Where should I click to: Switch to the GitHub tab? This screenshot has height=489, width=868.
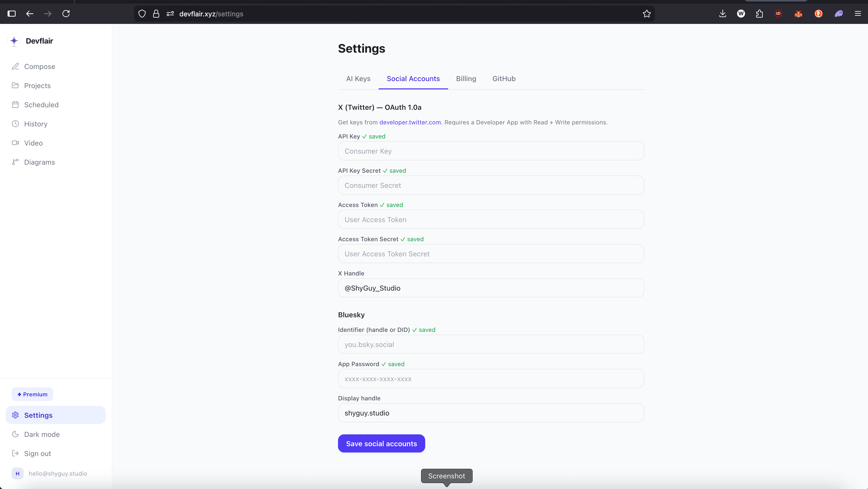pos(504,79)
